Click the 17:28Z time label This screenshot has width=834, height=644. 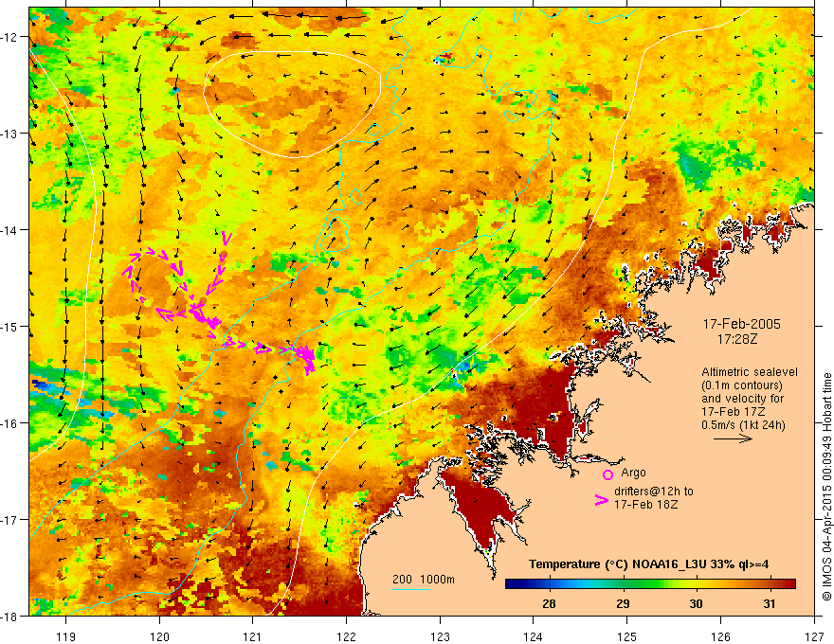[737, 338]
